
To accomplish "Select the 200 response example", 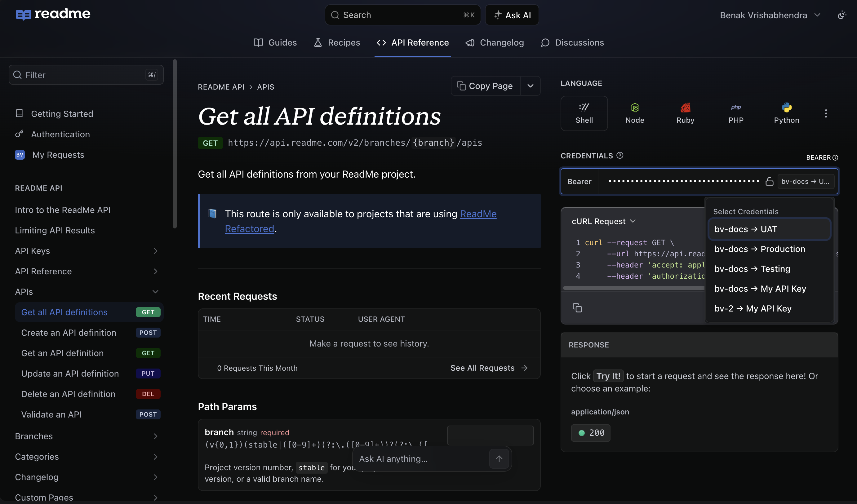I will pyautogui.click(x=590, y=433).
